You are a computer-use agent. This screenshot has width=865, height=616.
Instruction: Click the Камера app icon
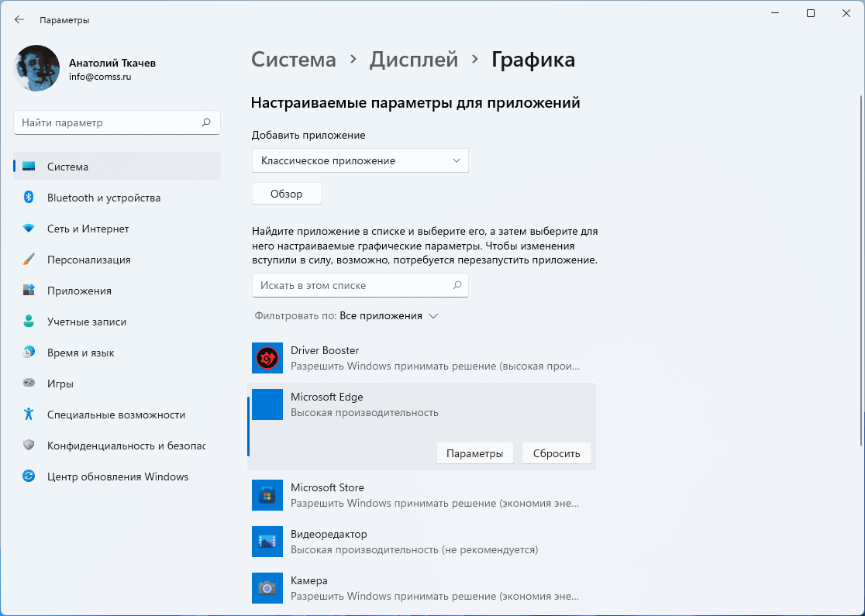coord(267,588)
